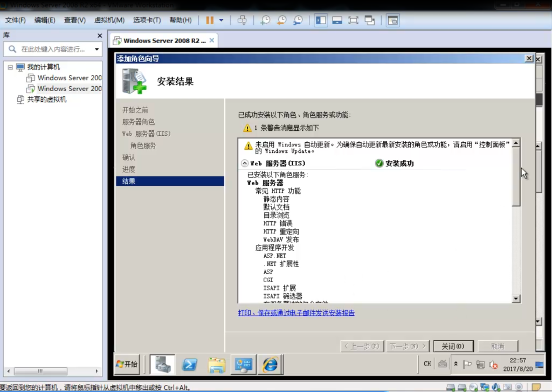Open the guest 开始 start menu
552x392 pixels.
(x=127, y=364)
